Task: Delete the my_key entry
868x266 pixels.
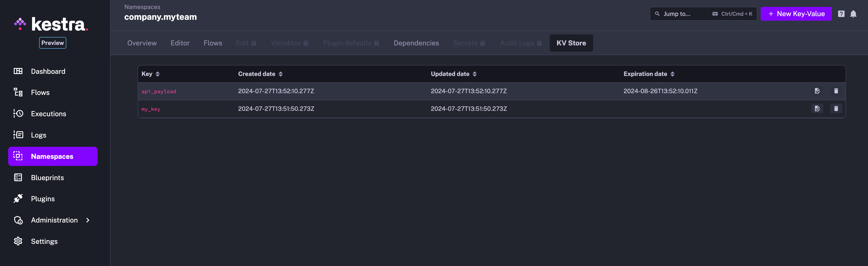Action: coord(836,108)
